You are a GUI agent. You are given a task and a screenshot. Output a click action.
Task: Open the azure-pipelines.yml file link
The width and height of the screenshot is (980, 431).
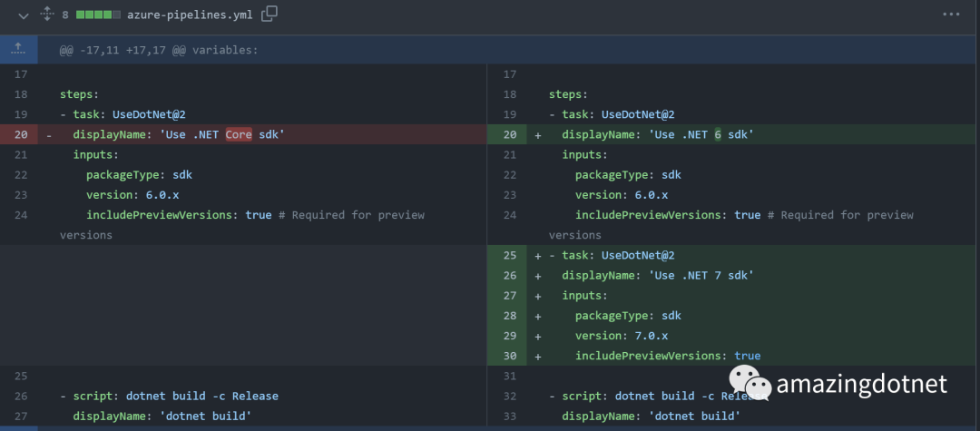(x=189, y=15)
